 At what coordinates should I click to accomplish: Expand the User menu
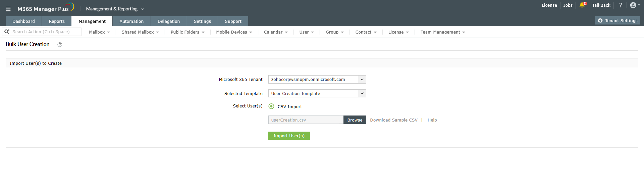tap(307, 32)
